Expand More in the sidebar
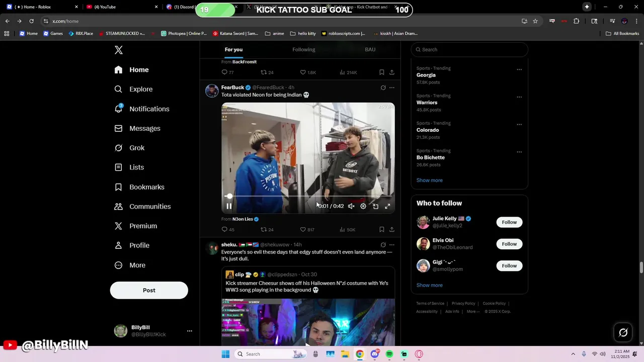This screenshot has height=362, width=644. click(x=130, y=265)
